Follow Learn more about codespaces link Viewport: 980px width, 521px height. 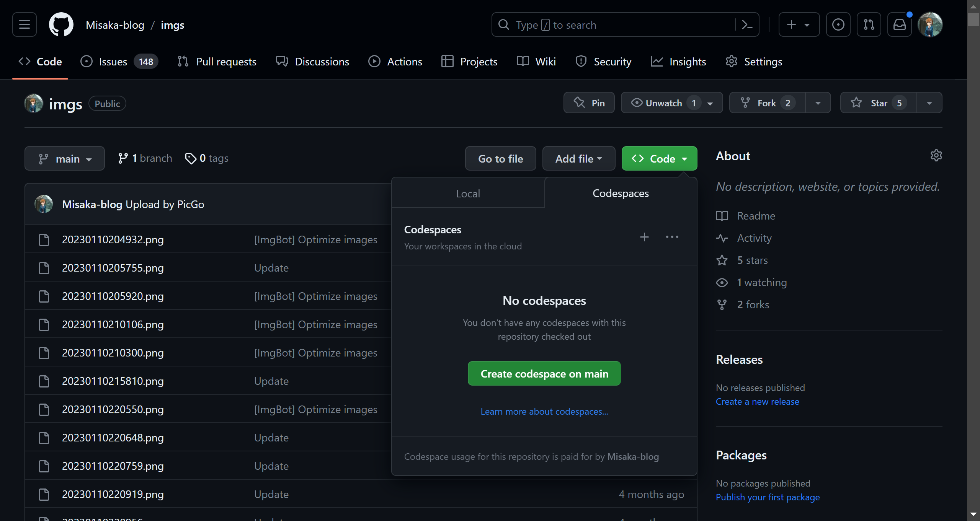(x=544, y=412)
